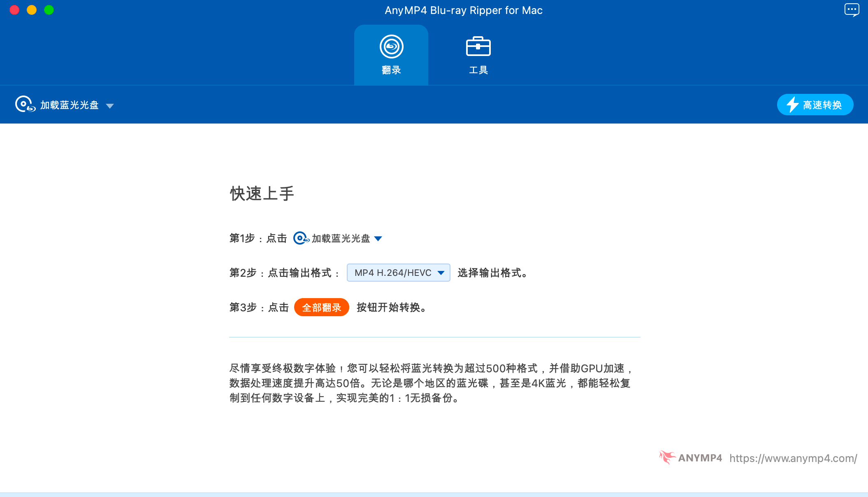Toggle the 高速转换 high-speed conversion button
This screenshot has width=868, height=497.
815,105
